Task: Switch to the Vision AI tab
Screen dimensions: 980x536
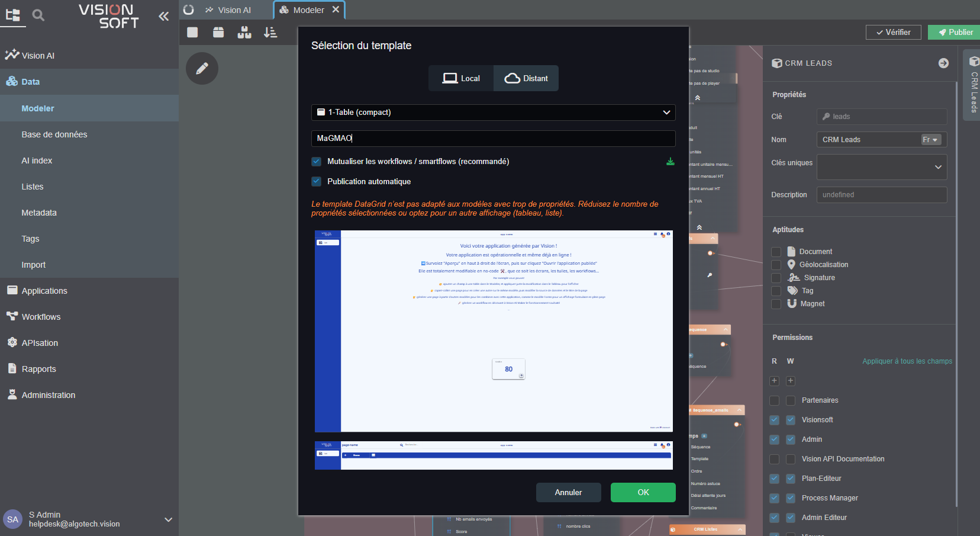Action: (x=228, y=10)
